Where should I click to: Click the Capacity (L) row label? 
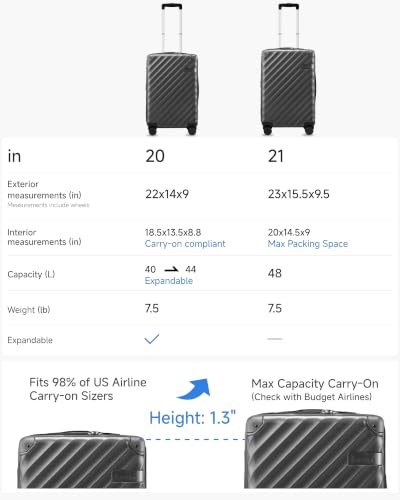[x=31, y=274]
